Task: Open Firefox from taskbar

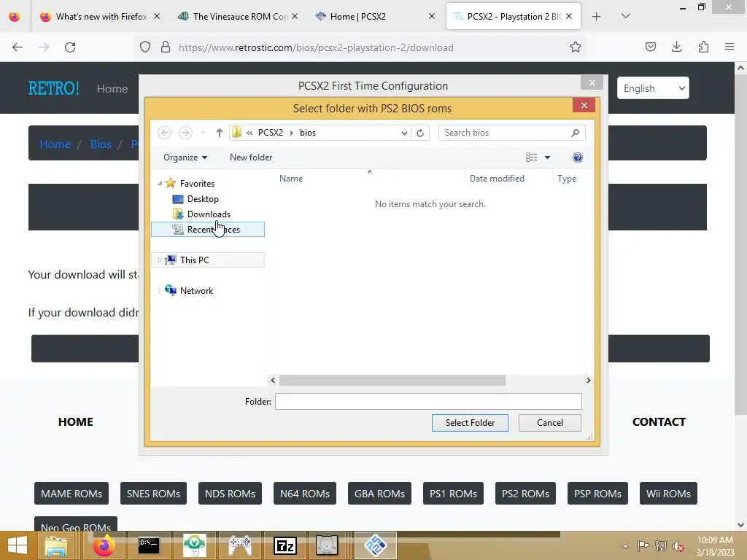Action: tap(104, 545)
